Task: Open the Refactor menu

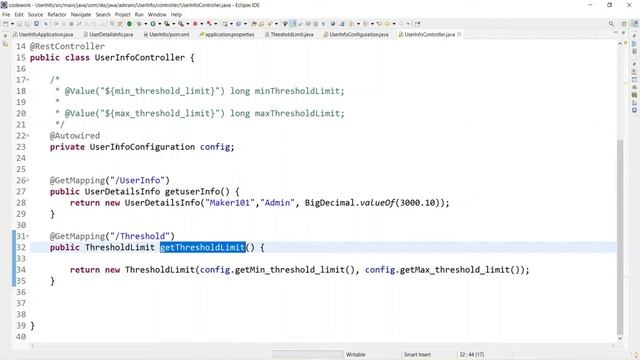Action: pos(57,14)
